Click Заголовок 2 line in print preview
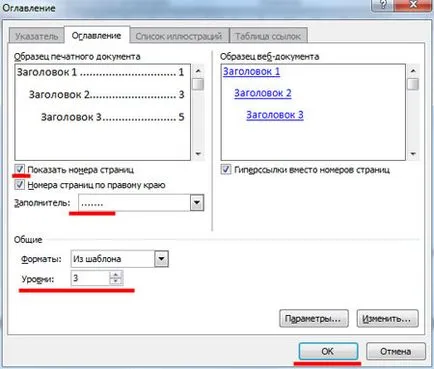The height and width of the screenshot is (369, 434). 106,95
